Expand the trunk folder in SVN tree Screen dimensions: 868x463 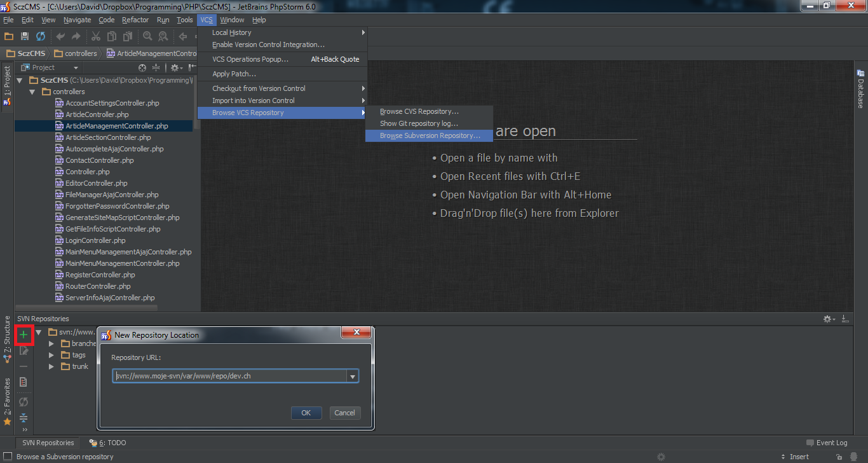(51, 366)
